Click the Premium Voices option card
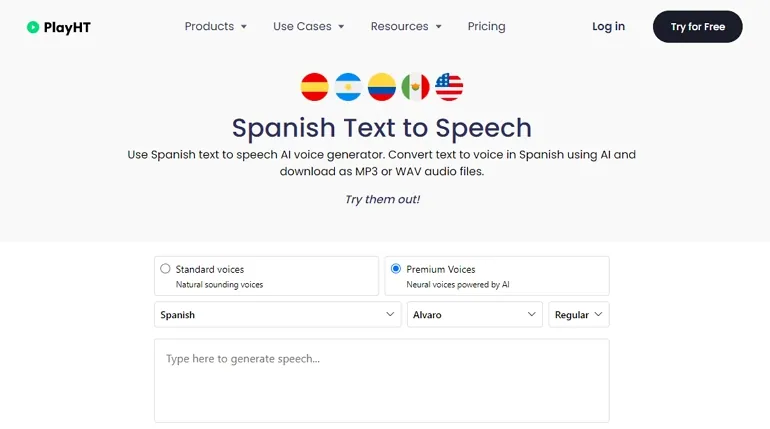 point(497,276)
